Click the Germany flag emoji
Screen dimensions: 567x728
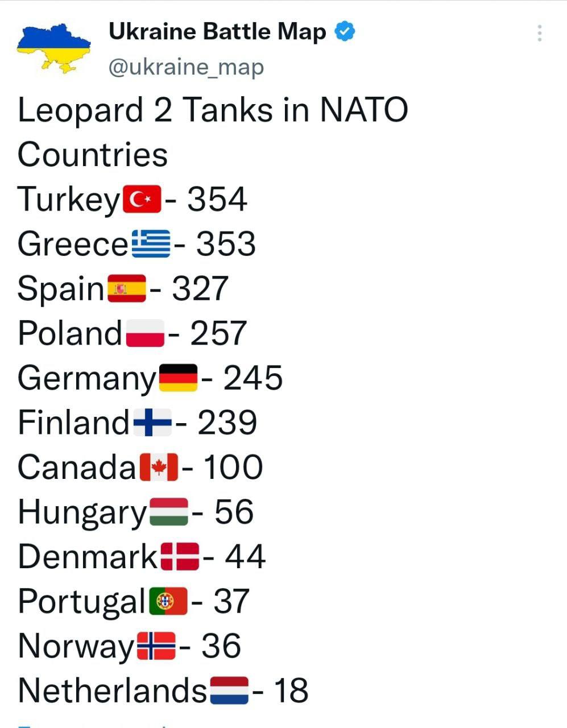[x=178, y=378]
